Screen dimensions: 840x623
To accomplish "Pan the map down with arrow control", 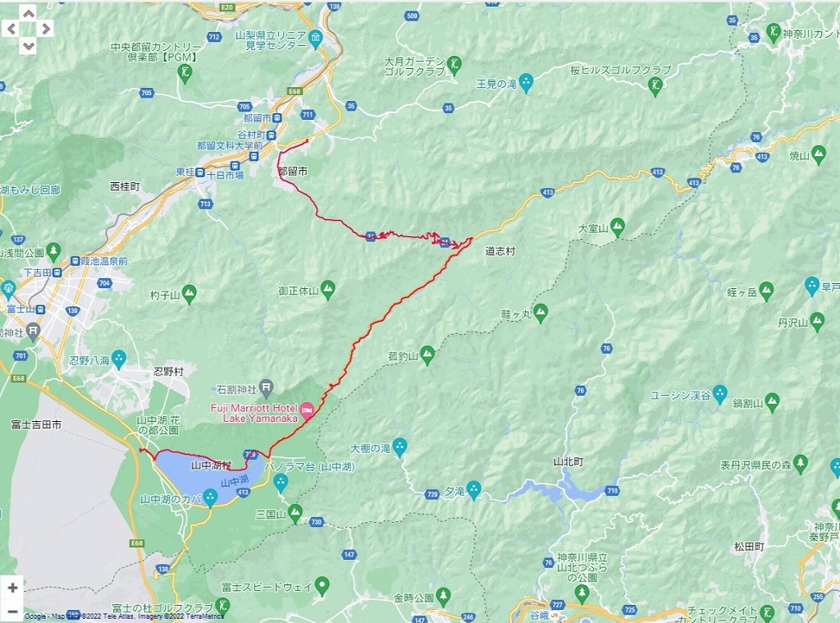I will (x=29, y=46).
